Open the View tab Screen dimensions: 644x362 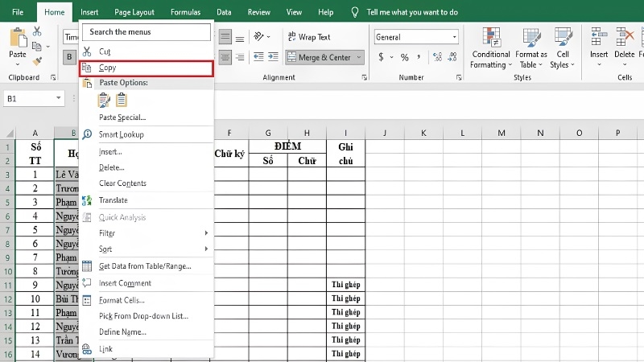[294, 12]
